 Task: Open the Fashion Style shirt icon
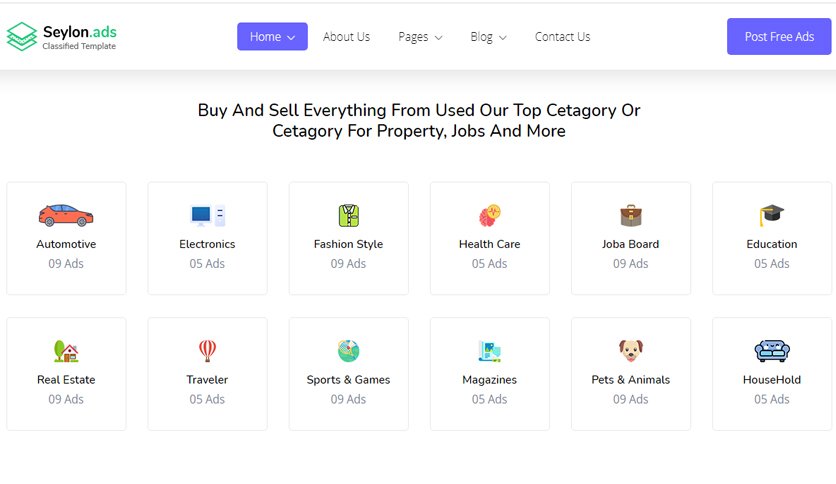coord(349,215)
